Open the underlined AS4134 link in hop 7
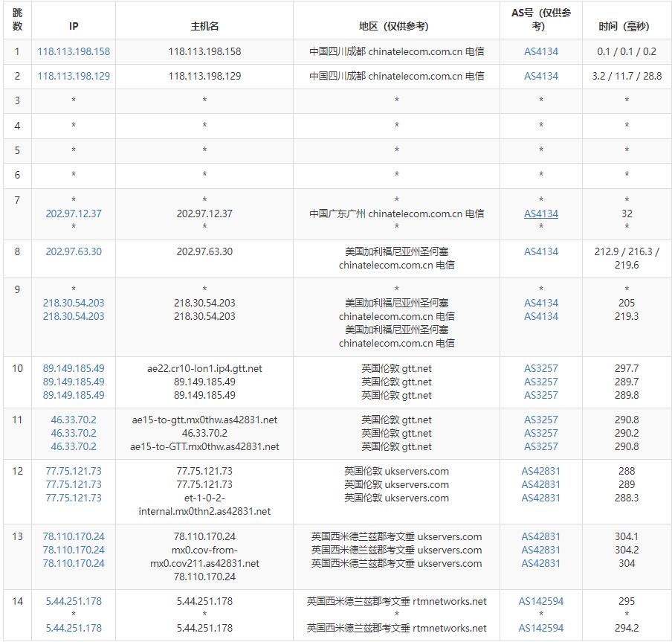The height and width of the screenshot is (642, 672). [x=541, y=214]
